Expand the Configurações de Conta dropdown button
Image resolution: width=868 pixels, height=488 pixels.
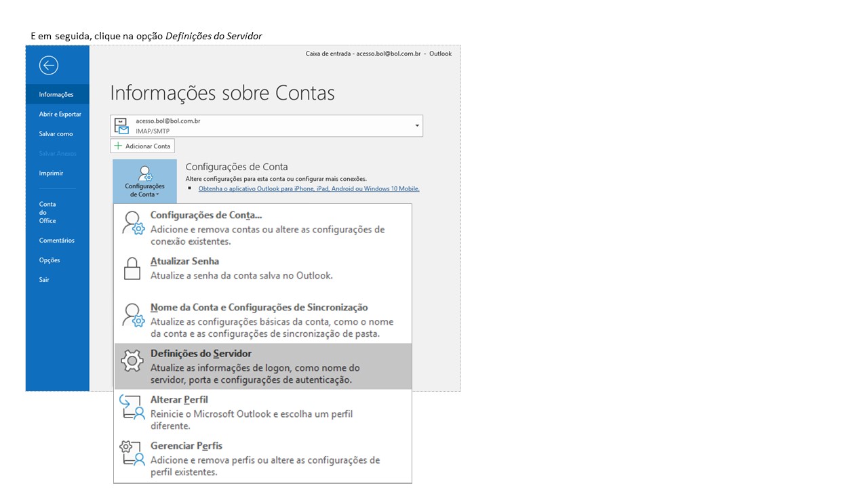coord(144,181)
